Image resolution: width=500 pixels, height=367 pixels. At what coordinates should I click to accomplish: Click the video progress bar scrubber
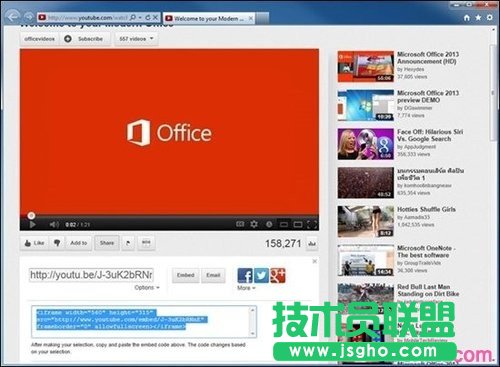[x=31, y=215]
